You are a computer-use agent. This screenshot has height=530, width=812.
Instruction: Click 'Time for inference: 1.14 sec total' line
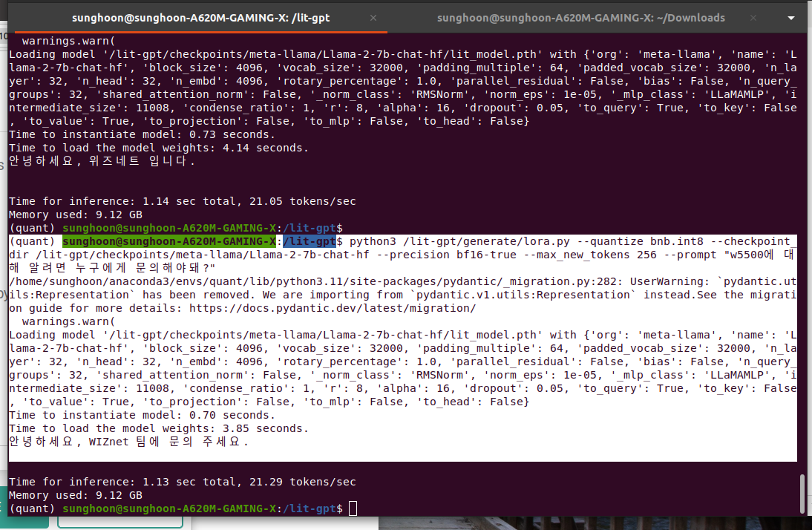183,201
